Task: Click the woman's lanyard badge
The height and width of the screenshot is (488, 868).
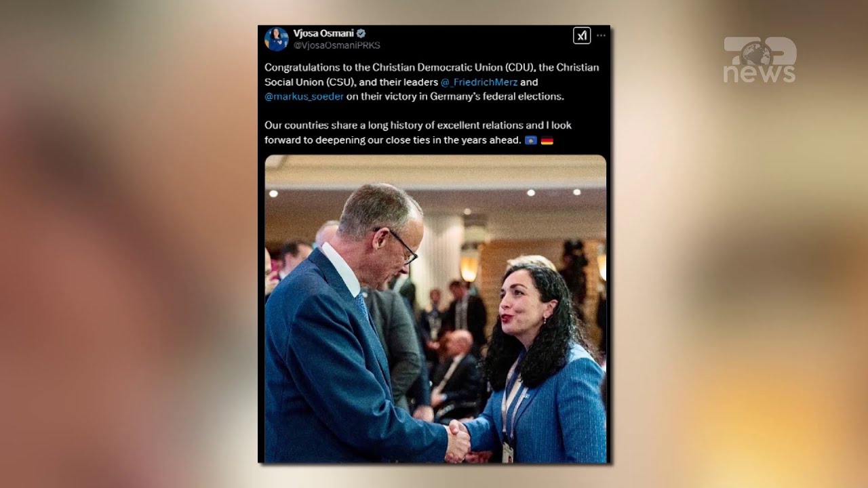Action: (507, 451)
